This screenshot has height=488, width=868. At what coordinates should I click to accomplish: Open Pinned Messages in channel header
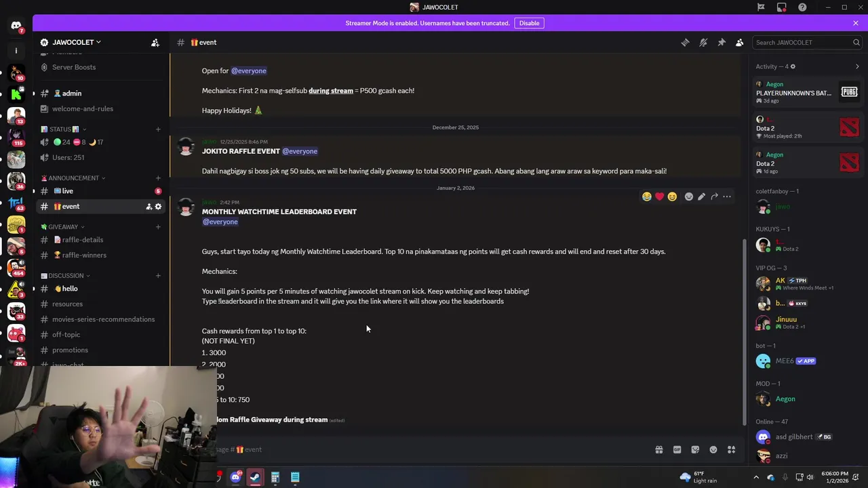(x=722, y=42)
